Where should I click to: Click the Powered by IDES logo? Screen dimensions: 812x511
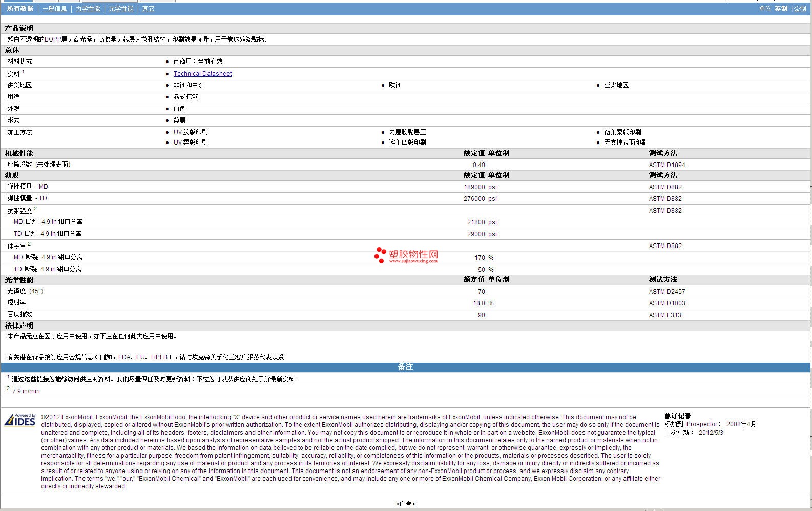[x=20, y=420]
